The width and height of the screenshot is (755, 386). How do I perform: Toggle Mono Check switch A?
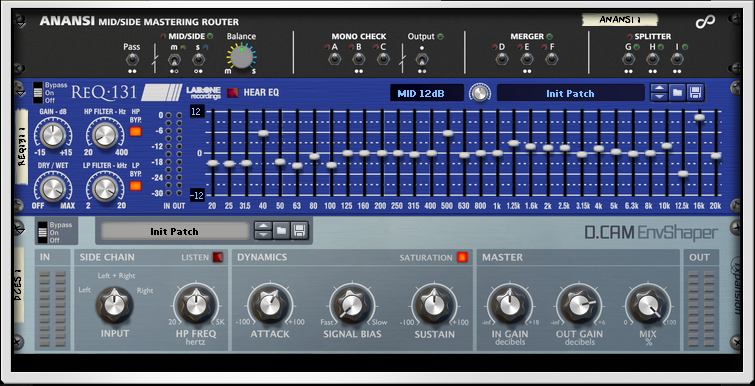334,59
